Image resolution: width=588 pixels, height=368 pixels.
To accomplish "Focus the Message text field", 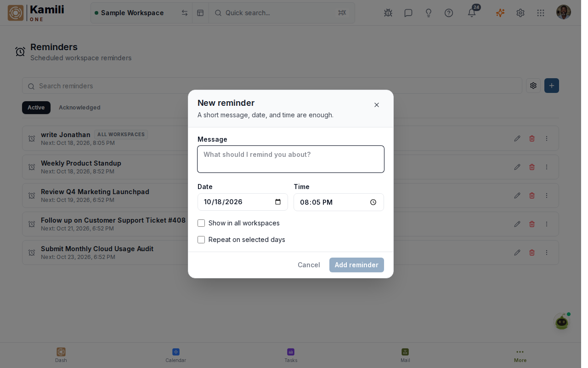I will coord(291,159).
